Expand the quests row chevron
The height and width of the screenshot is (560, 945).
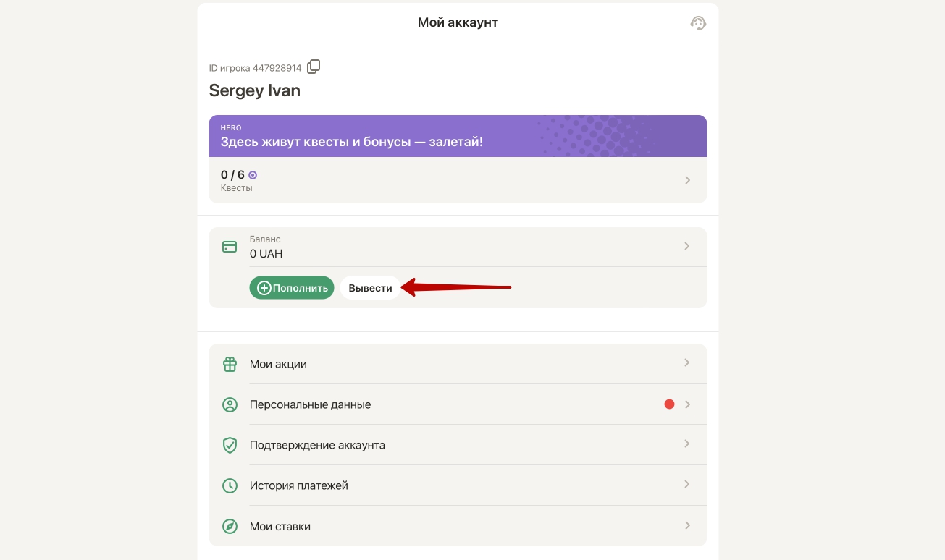[687, 180]
